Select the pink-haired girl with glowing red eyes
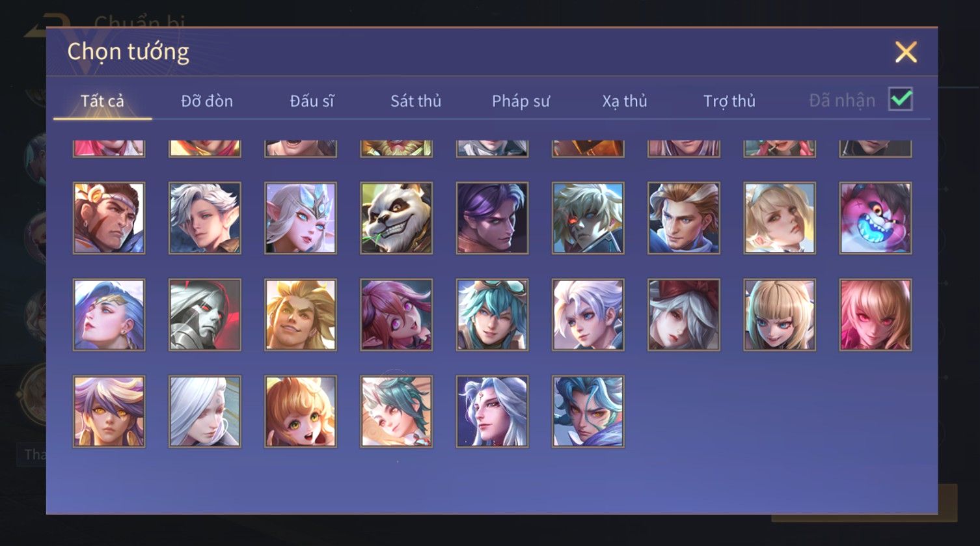The image size is (980, 546). tap(875, 315)
